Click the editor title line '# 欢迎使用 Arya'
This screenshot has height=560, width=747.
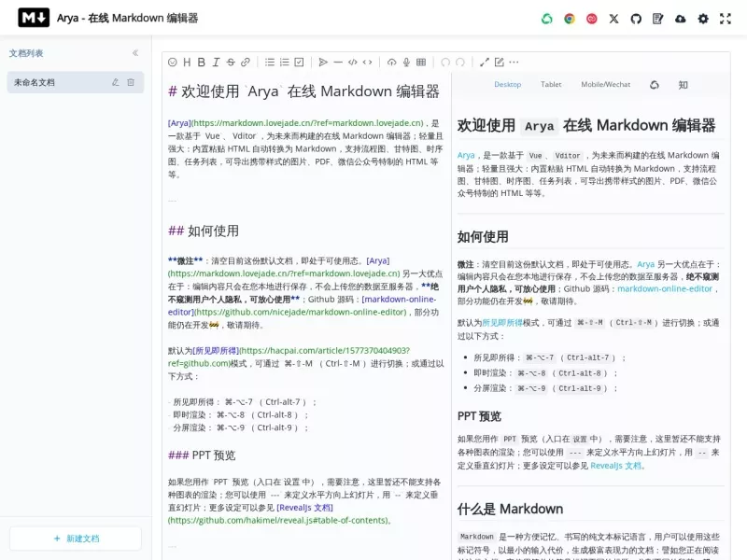pyautogui.click(x=303, y=91)
